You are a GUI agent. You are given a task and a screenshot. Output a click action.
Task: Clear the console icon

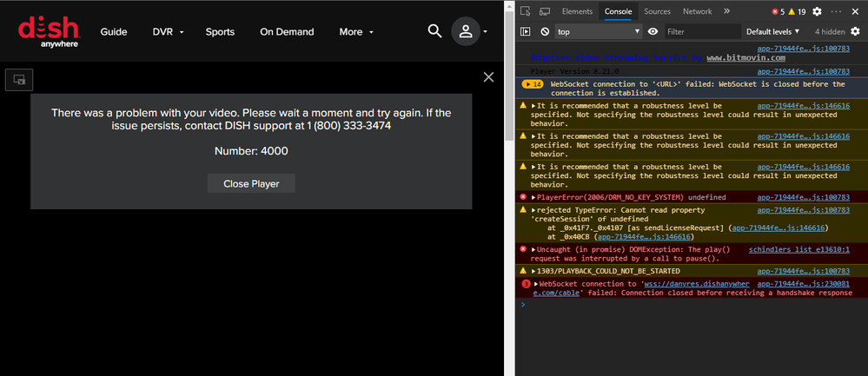coord(545,31)
